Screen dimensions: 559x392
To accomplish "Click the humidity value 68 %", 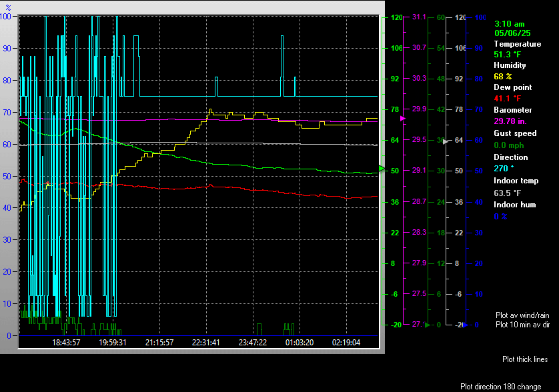I will 503,76.
